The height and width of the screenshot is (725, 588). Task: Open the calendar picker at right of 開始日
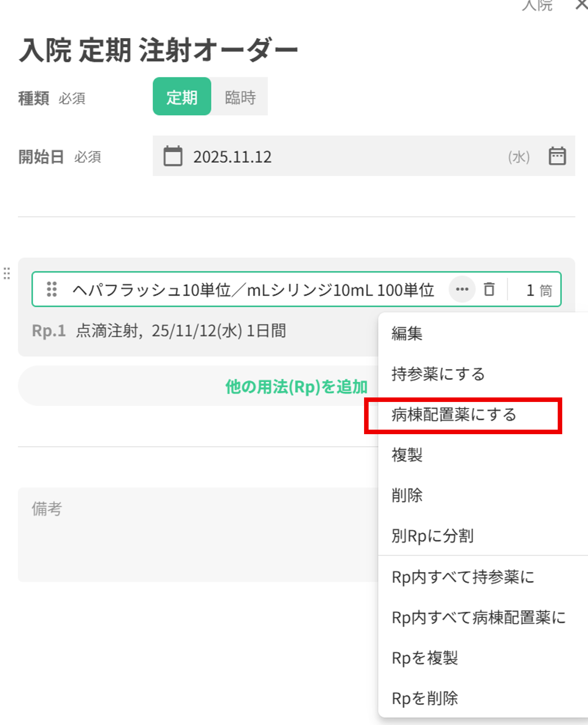[x=557, y=156]
